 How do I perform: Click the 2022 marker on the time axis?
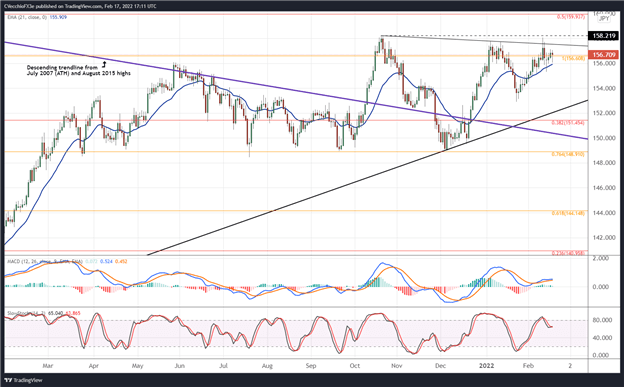(x=486, y=366)
